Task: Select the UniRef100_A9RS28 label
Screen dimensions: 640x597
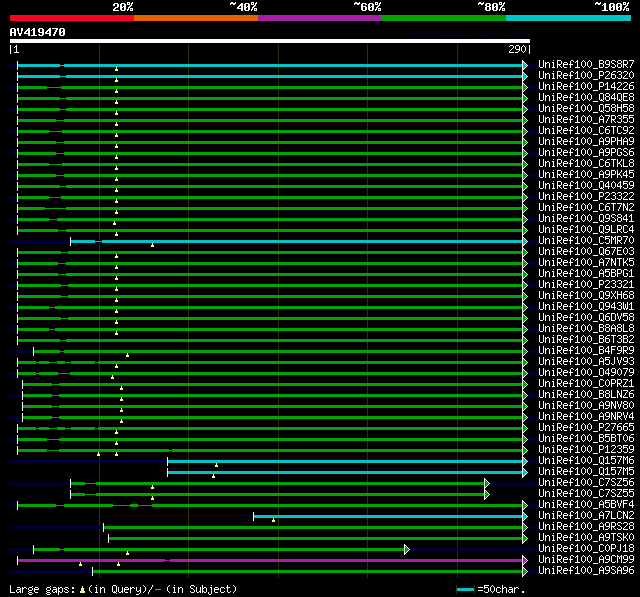Action: tap(586, 527)
